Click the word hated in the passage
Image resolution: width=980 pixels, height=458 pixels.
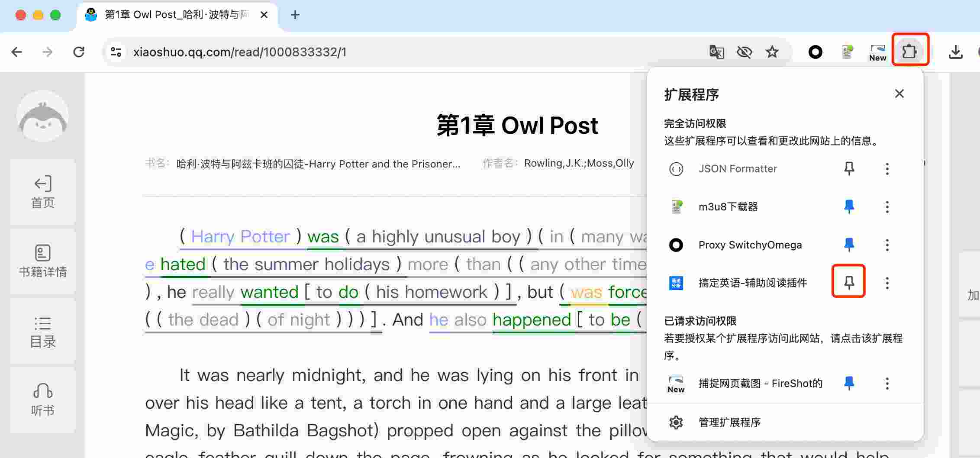tap(183, 264)
